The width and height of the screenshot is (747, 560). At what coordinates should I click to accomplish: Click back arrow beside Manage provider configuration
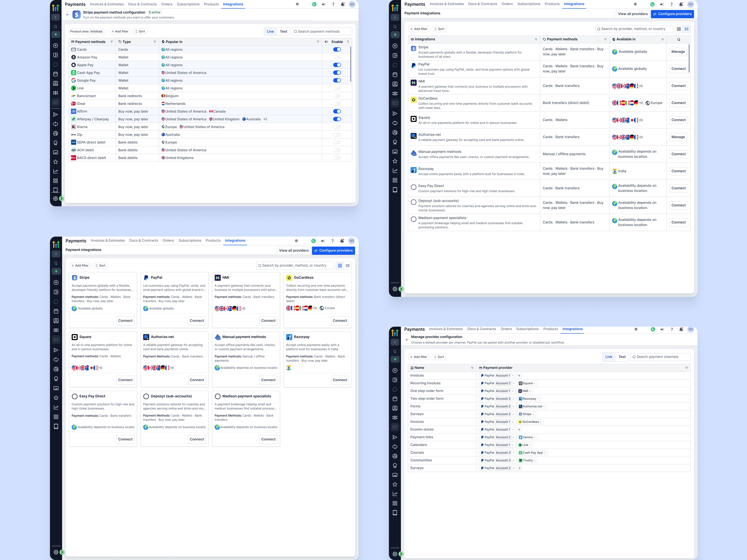pos(407,340)
